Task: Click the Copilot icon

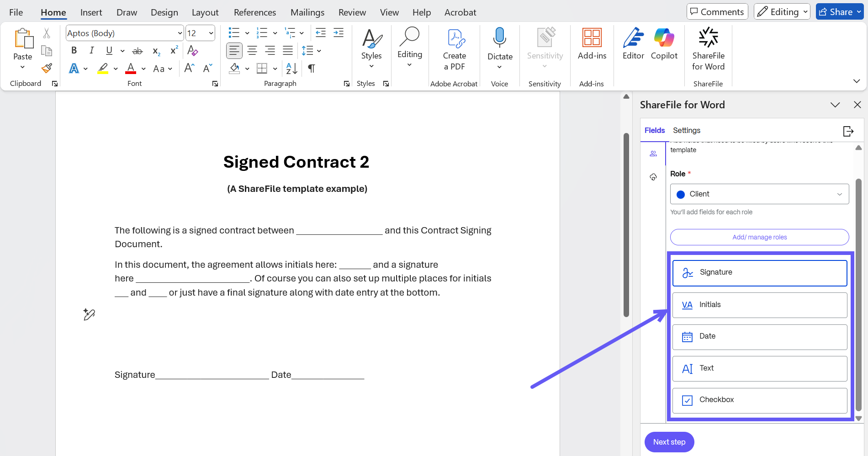Action: click(x=664, y=44)
